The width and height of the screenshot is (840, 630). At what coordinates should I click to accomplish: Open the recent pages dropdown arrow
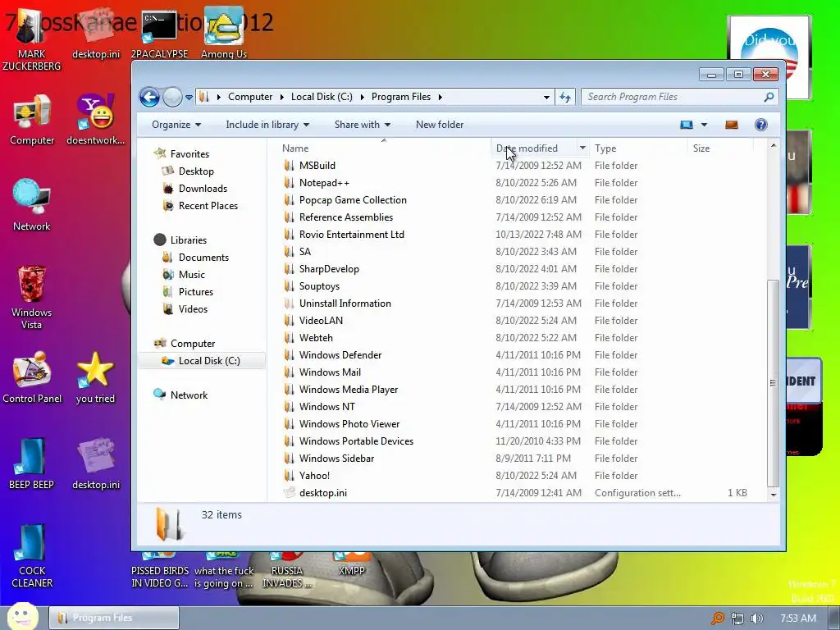pos(189,98)
